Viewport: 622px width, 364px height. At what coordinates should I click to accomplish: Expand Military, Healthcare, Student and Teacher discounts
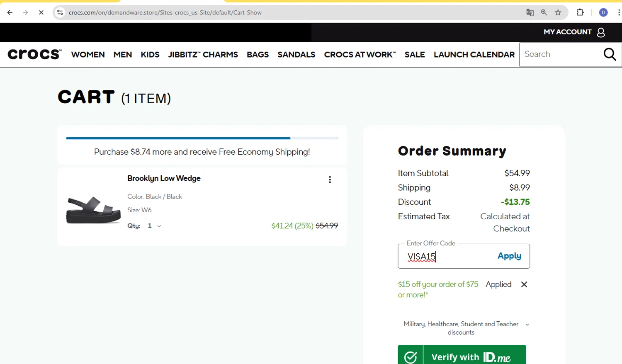click(466, 328)
